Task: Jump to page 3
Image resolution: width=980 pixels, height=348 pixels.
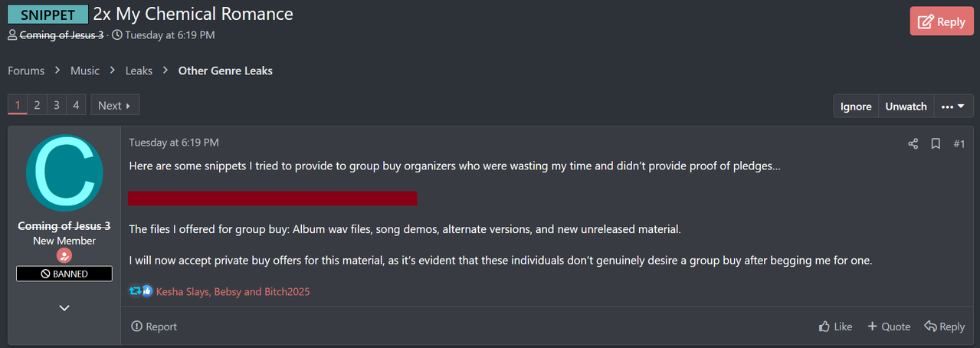Action: coord(56,105)
